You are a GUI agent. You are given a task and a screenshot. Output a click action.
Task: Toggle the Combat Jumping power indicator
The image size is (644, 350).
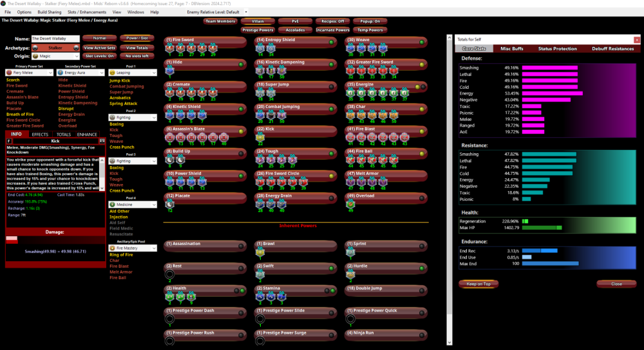pos(332,109)
